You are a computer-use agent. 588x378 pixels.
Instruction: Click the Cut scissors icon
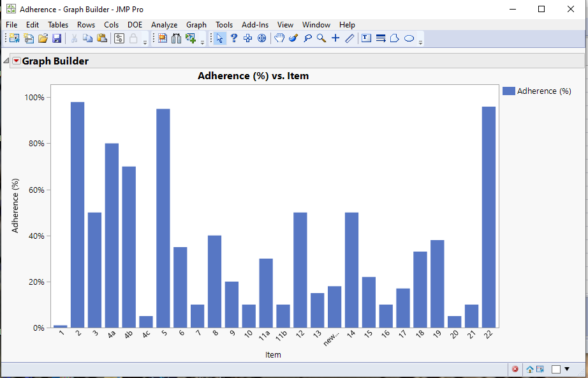click(x=74, y=38)
